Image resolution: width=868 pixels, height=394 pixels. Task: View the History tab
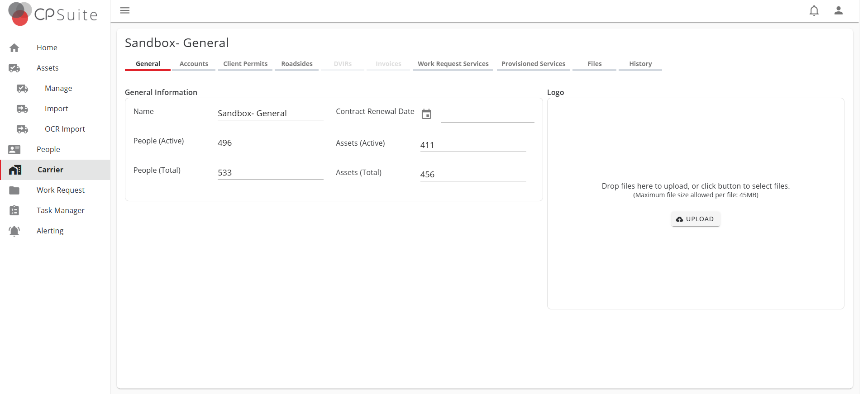click(x=640, y=64)
